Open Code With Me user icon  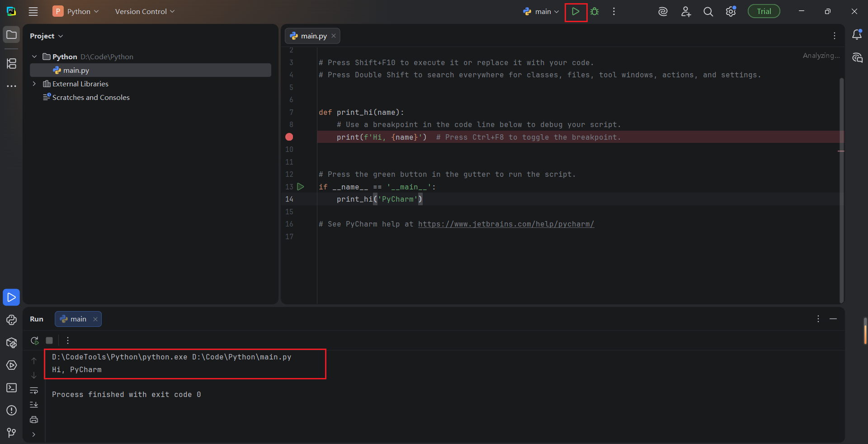tap(686, 12)
